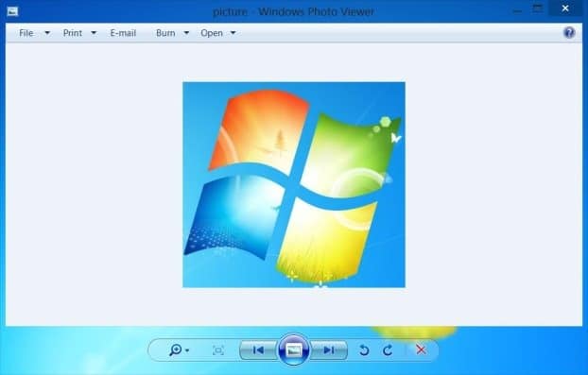Expand the Print dropdown arrow
588x375 pixels.
[94, 33]
